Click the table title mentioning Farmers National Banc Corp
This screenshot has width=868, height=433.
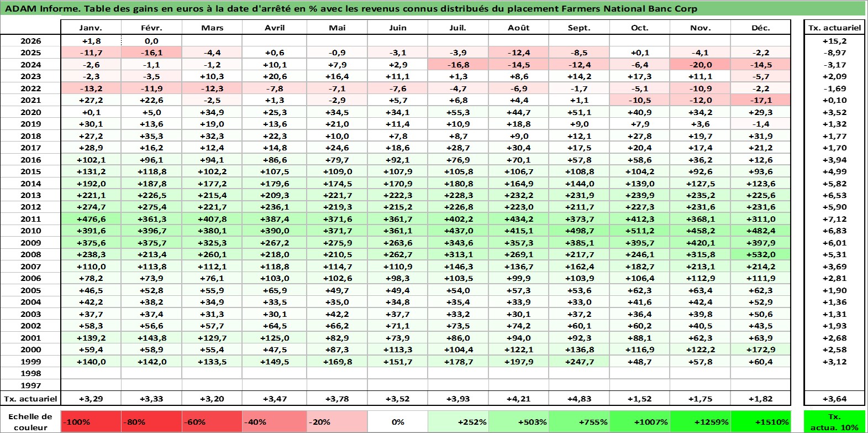(x=351, y=8)
